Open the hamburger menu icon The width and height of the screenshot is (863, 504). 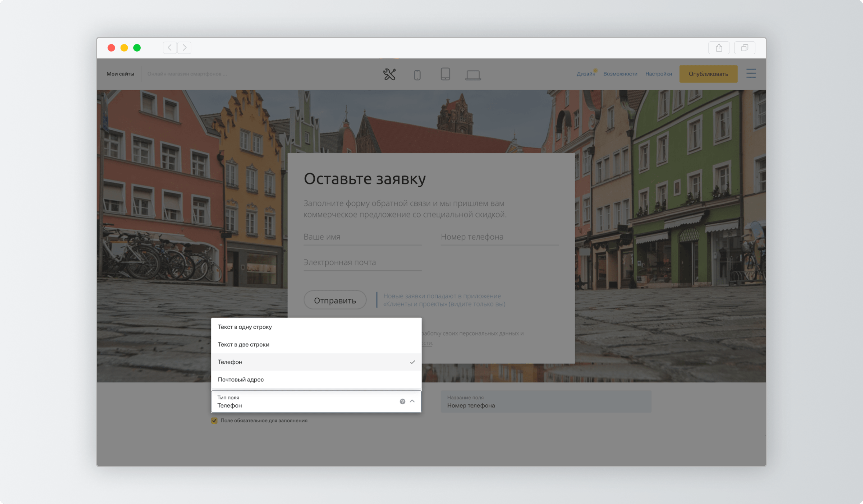pyautogui.click(x=751, y=73)
